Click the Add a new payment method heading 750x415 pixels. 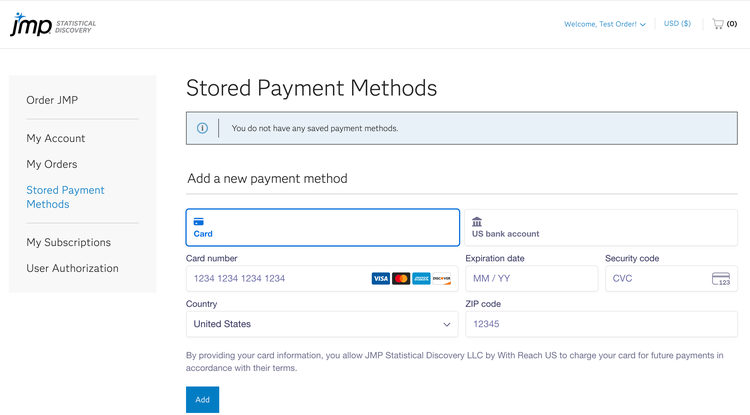click(x=267, y=178)
